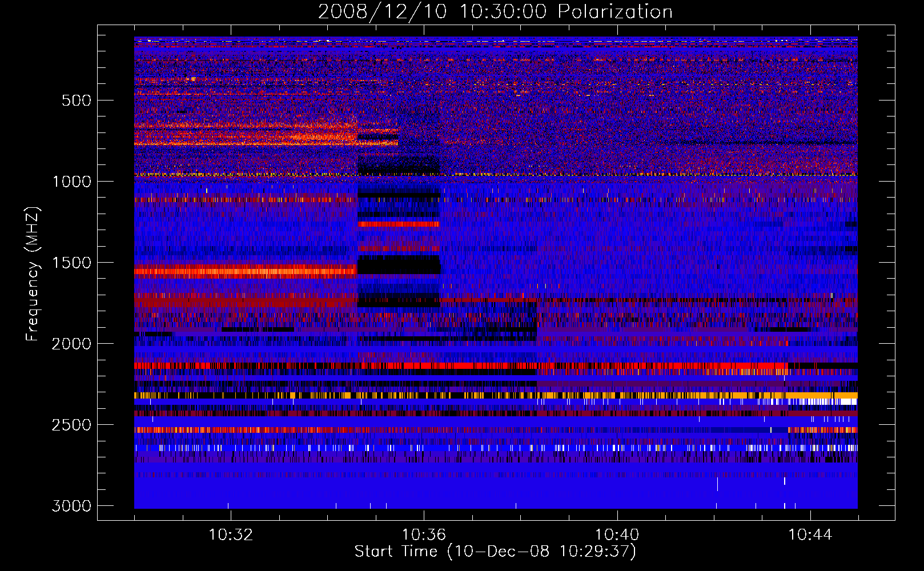Click the "Start Time (10-Dec-08 10:29:37)" label
Image resolution: width=924 pixels, height=571 pixels.
click(x=495, y=552)
